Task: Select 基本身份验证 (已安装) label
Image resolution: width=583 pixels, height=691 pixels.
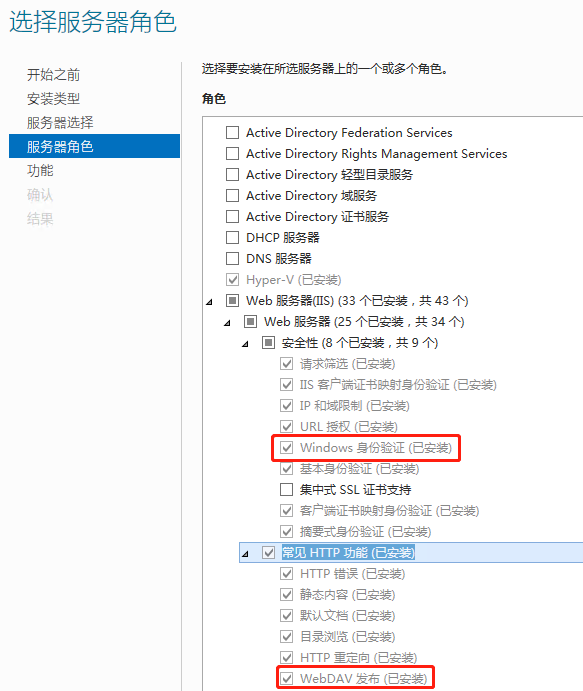Action: pyautogui.click(x=359, y=468)
